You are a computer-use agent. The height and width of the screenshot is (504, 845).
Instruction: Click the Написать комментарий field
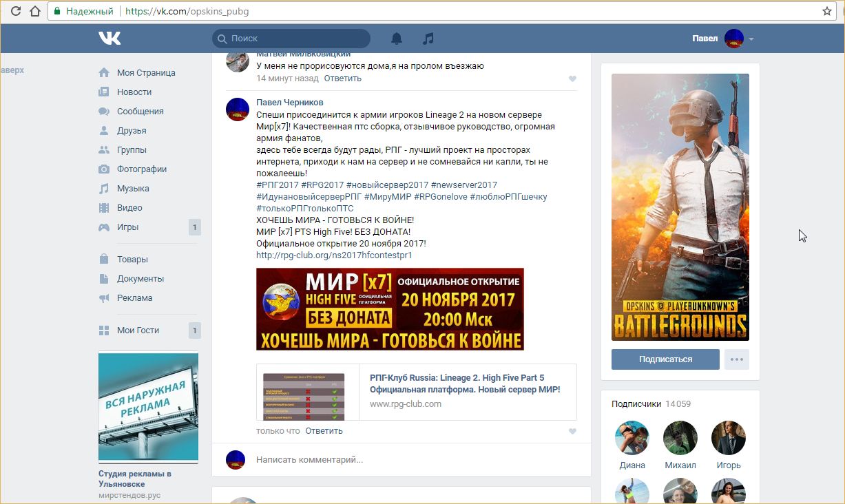click(x=413, y=459)
